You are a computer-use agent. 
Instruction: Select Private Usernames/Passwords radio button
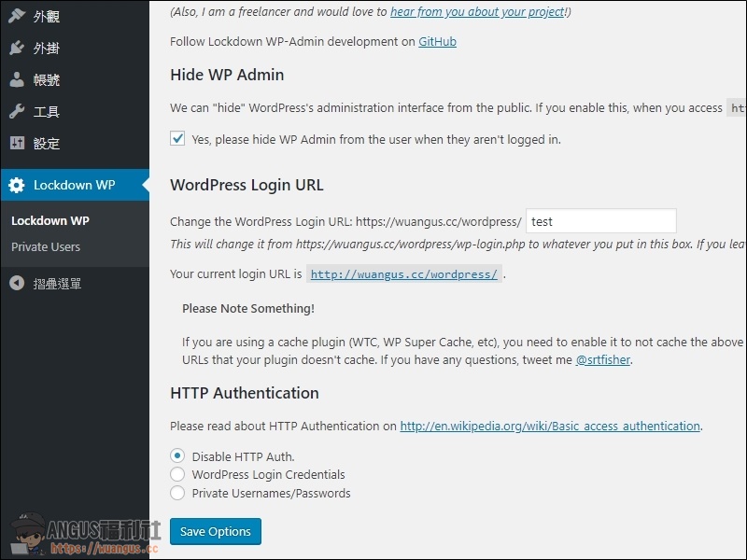177,493
